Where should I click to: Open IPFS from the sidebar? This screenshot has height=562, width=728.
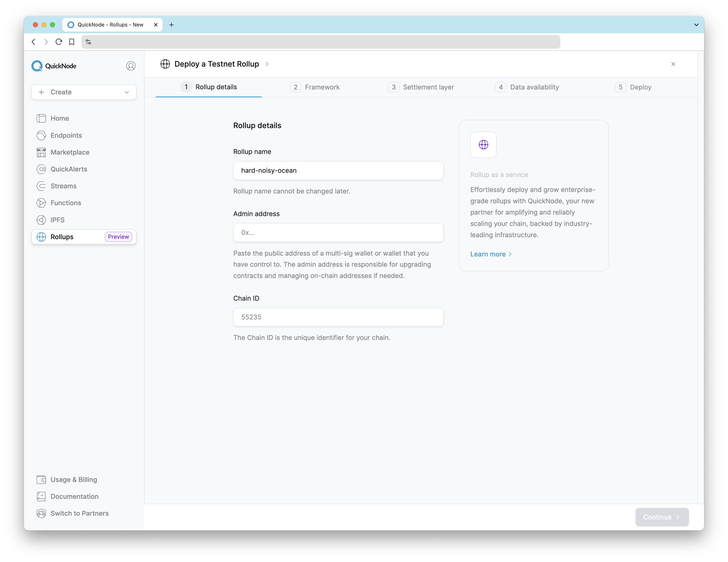click(x=84, y=220)
